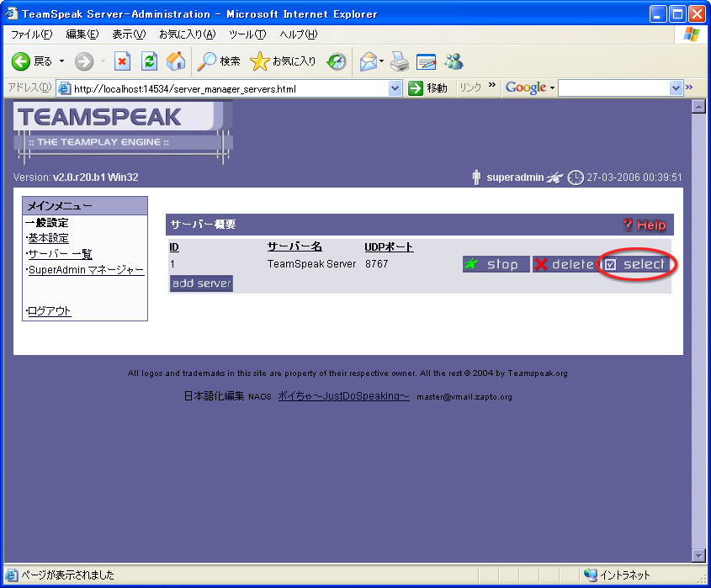Screen dimensions: 711x588
Task: Go to the Home page icon
Action: pos(176,61)
